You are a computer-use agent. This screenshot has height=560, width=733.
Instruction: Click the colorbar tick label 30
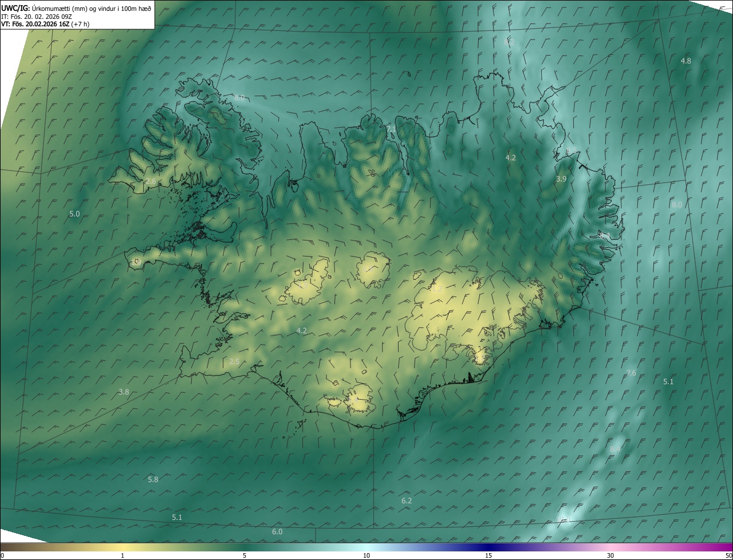click(610, 555)
